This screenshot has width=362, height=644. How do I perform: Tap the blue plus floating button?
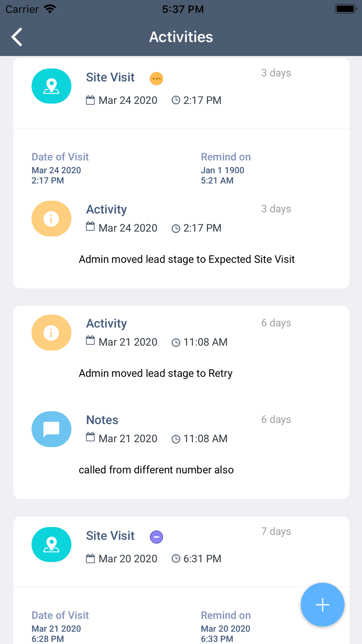pos(322,605)
